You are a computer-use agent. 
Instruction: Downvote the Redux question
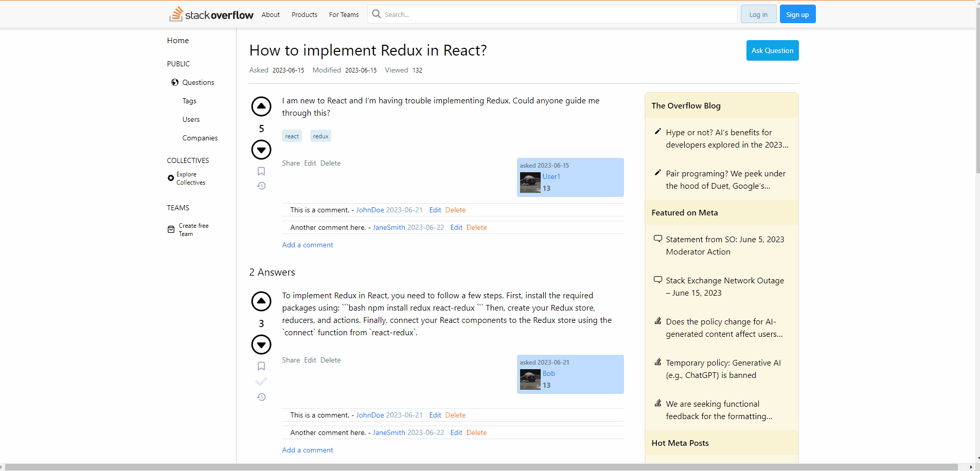261,150
